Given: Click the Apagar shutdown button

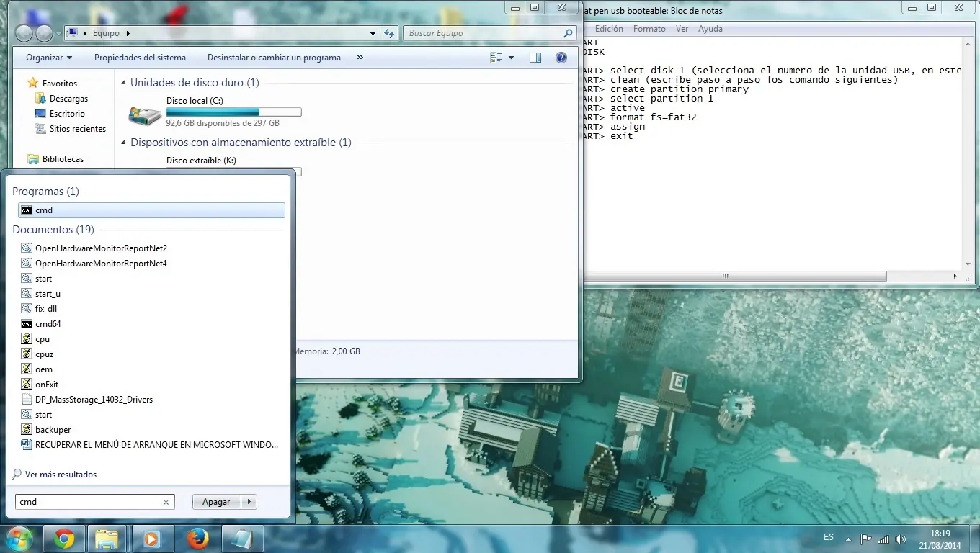Looking at the screenshot, I should 216,502.
